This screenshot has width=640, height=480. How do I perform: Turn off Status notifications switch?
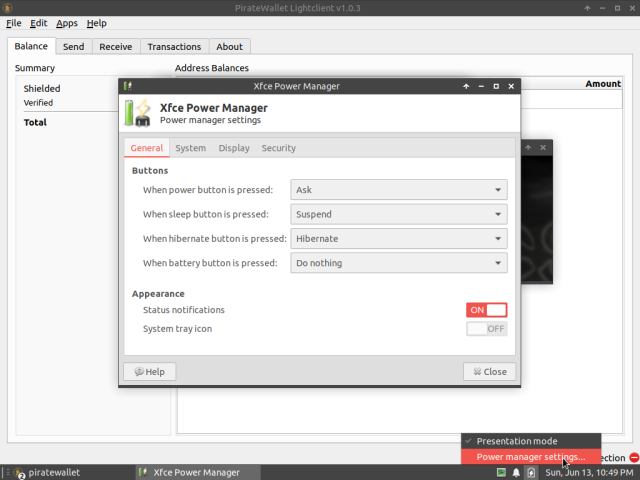click(x=487, y=310)
